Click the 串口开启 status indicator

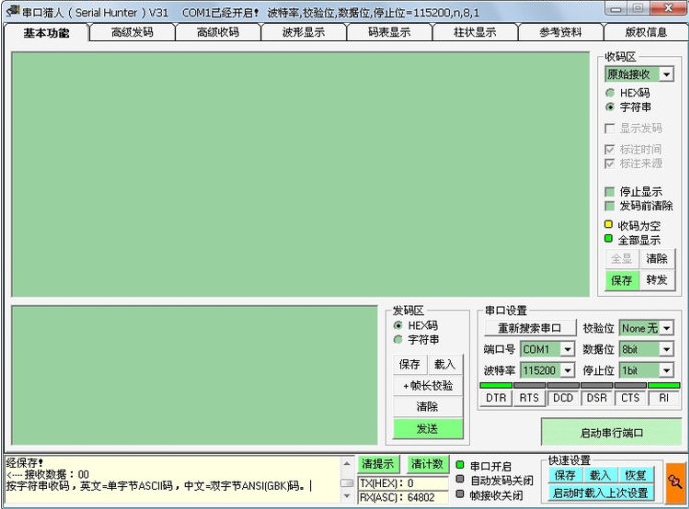click(x=460, y=465)
